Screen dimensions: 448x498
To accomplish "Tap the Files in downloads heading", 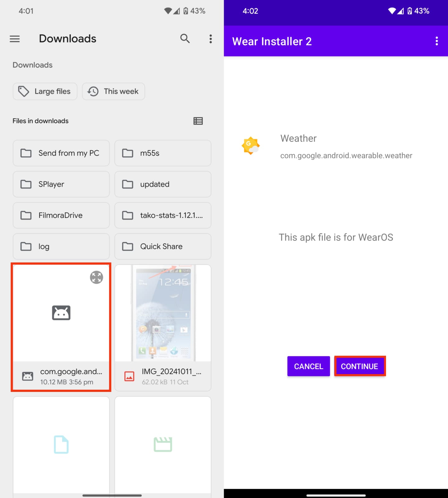I will pos(40,121).
